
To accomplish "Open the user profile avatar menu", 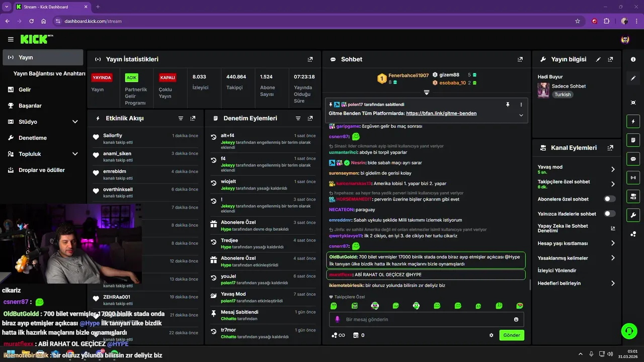I will coord(625,39).
